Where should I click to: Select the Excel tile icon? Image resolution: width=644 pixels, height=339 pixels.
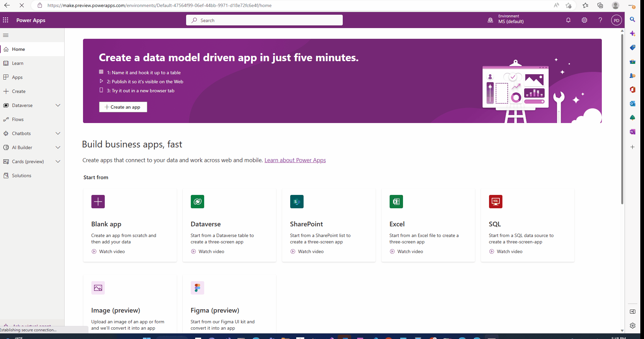(x=396, y=202)
